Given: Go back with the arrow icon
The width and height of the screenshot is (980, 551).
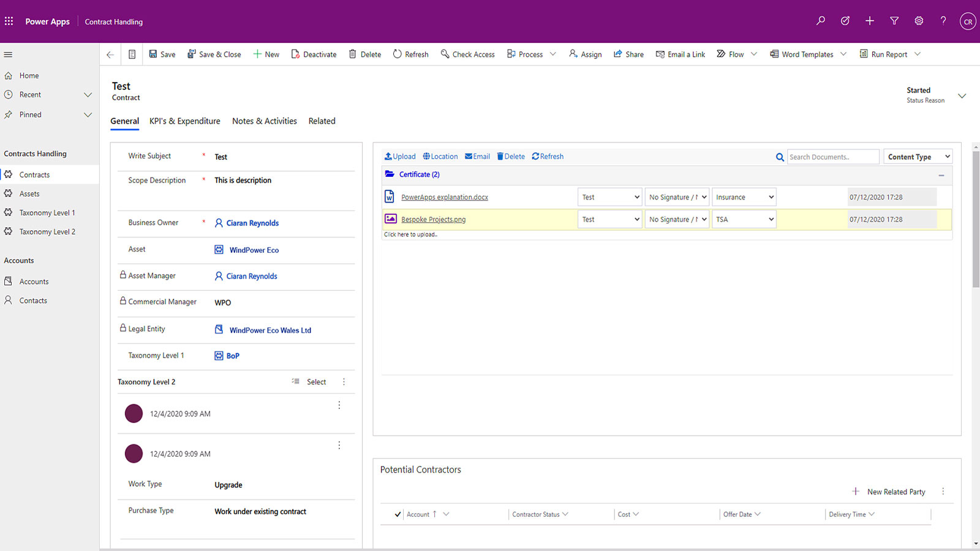Looking at the screenshot, I should (x=110, y=54).
